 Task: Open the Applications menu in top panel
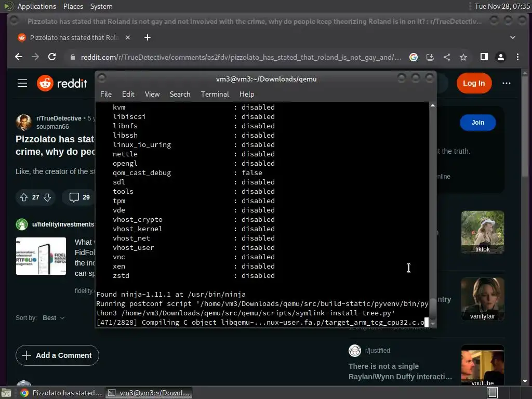click(x=37, y=6)
